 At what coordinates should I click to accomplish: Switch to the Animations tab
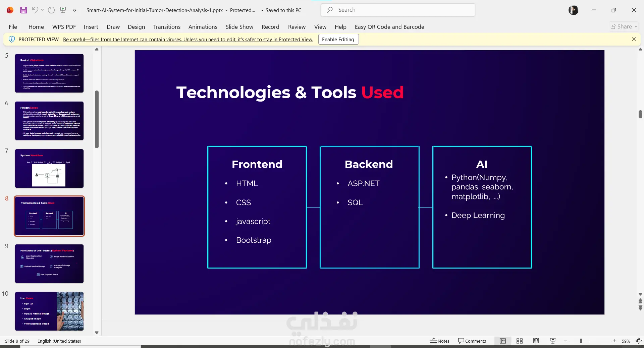pyautogui.click(x=203, y=27)
